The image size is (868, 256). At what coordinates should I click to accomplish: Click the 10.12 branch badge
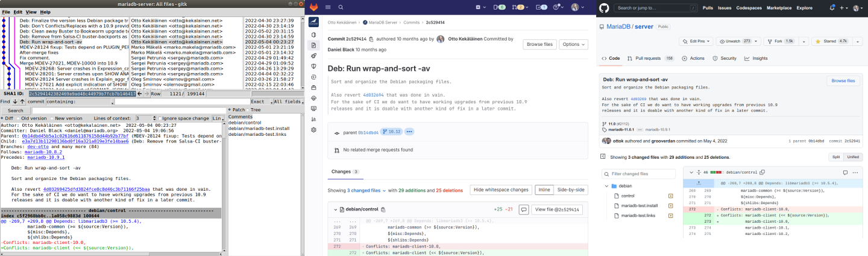[x=391, y=131]
